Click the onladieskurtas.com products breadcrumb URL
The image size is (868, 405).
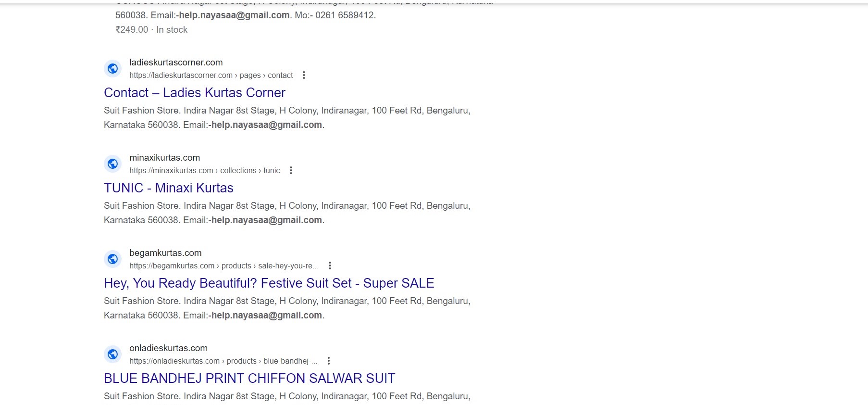(x=223, y=361)
